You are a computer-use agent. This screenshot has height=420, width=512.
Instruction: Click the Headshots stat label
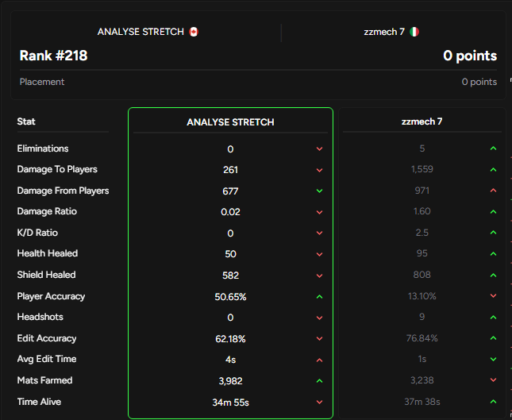40,317
